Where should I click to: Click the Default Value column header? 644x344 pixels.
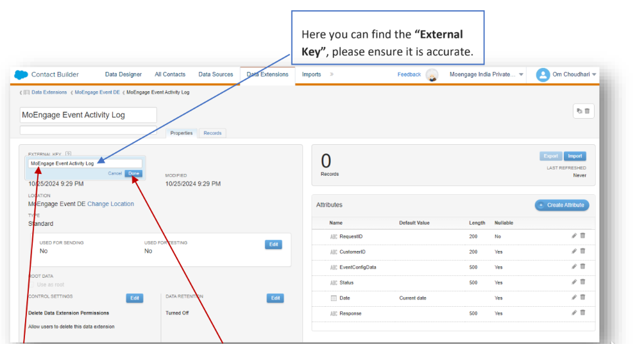pos(414,223)
